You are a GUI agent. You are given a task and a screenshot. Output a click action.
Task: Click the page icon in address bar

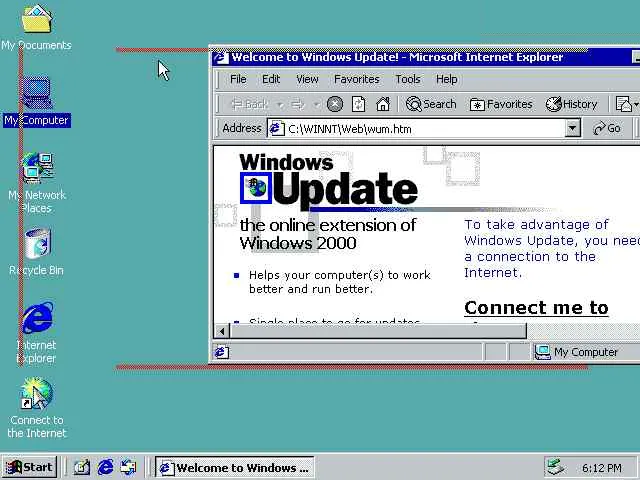(277, 129)
